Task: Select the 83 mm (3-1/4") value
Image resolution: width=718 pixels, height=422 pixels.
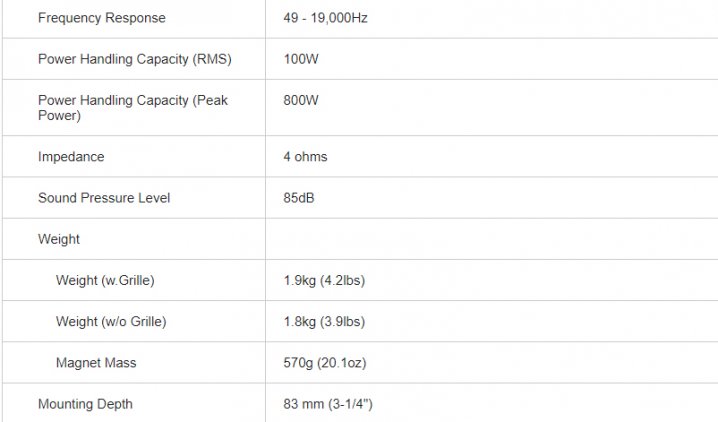Action: [x=328, y=404]
